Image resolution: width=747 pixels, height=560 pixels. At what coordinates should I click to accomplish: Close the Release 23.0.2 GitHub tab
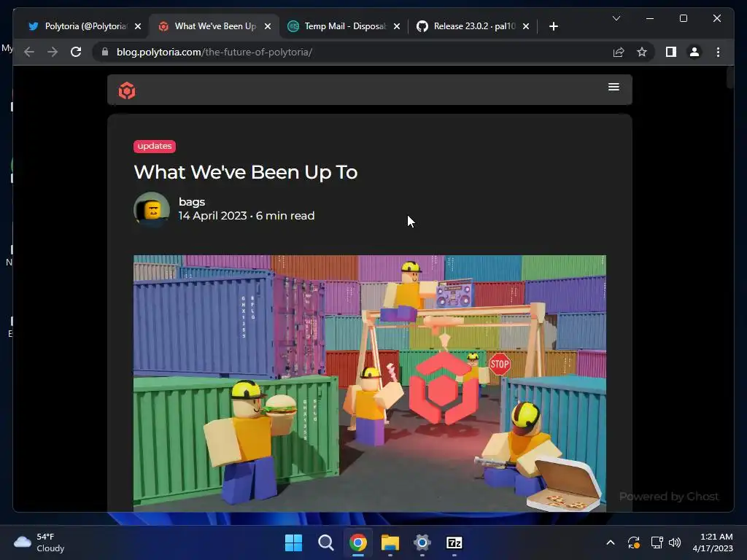coord(526,27)
